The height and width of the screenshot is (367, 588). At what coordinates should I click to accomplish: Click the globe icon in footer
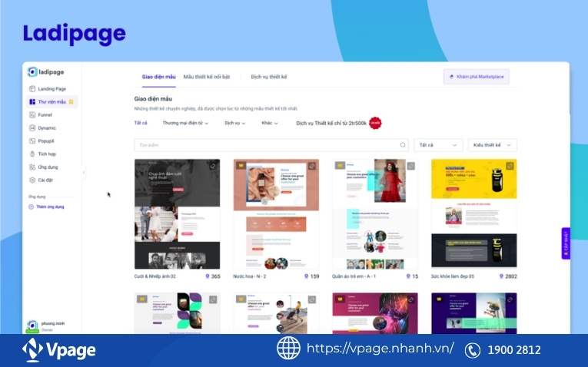coord(288,348)
